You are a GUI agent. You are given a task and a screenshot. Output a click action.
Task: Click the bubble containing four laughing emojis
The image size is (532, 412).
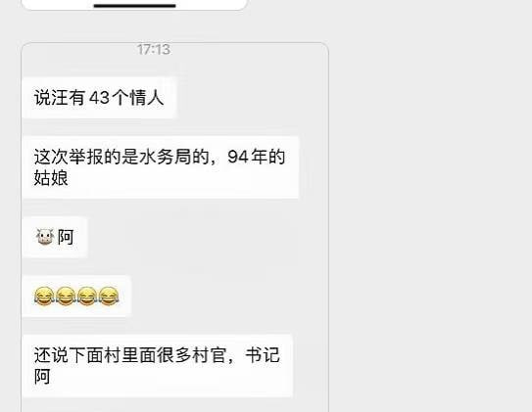point(76,297)
